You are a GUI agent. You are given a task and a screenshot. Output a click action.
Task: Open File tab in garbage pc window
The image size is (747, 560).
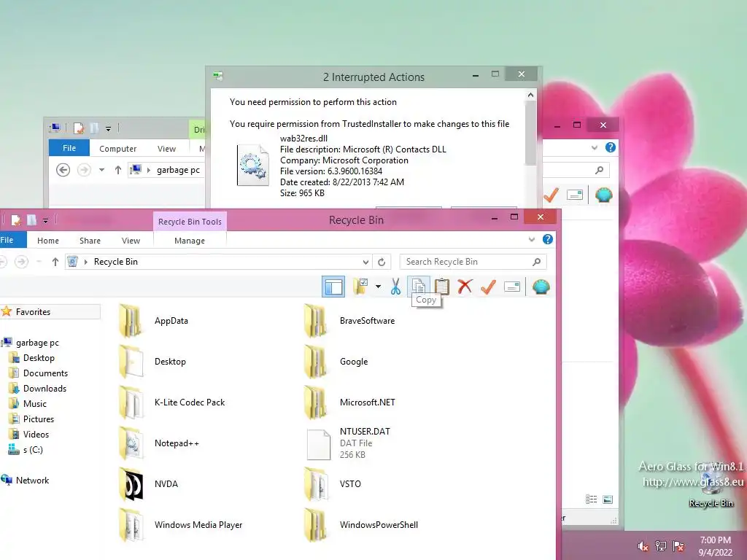click(69, 148)
